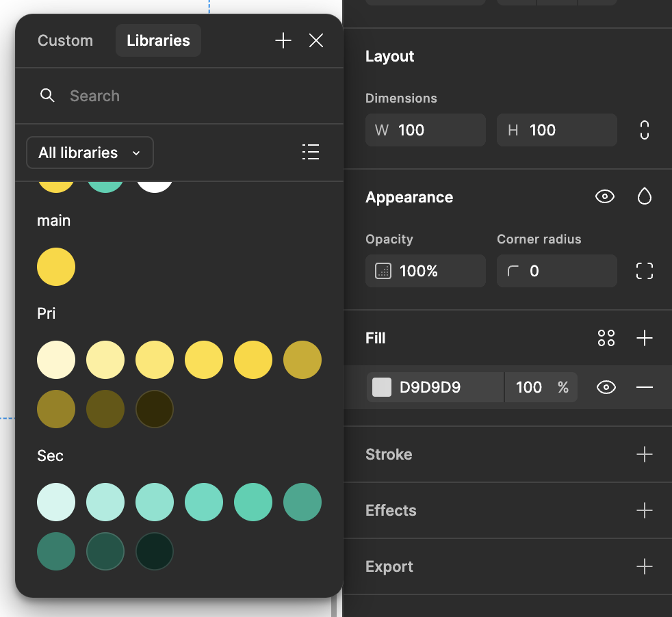The height and width of the screenshot is (617, 672).
Task: Click the plus icon to create a new style
Action: point(283,41)
